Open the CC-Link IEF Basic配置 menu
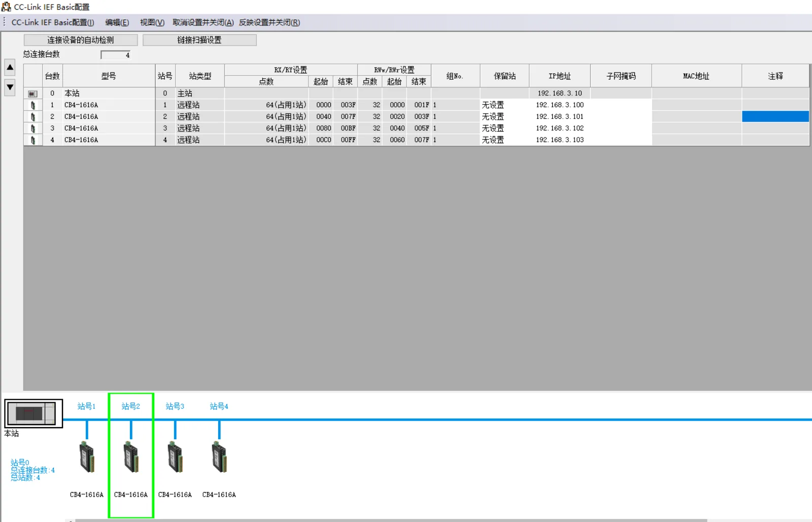This screenshot has width=812, height=522. 53,22
